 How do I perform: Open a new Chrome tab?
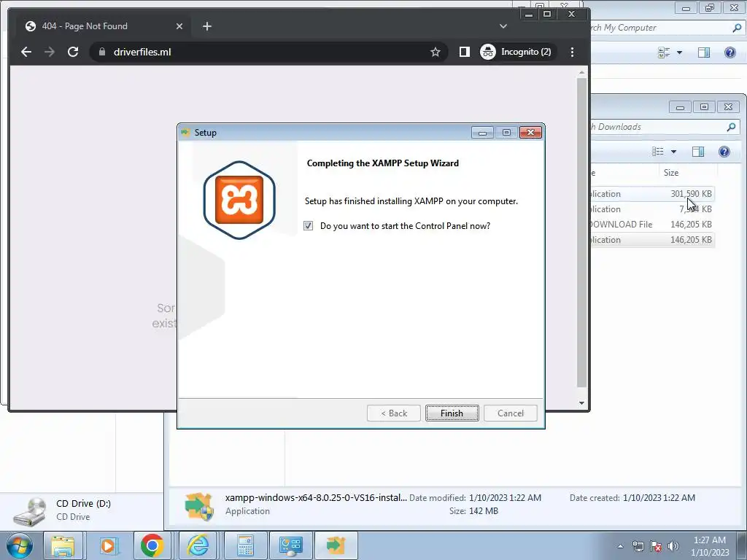click(206, 26)
